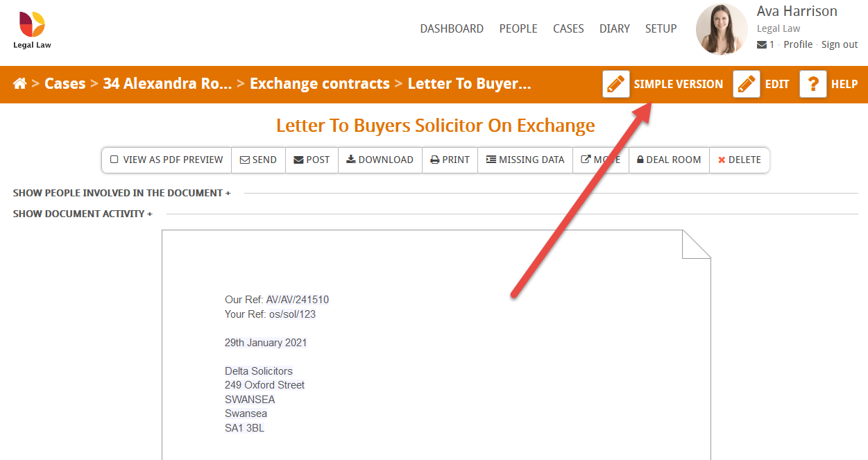Viewport: 868px width, 460px height.
Task: Open Ava Harrison's profile link
Action: coord(798,44)
